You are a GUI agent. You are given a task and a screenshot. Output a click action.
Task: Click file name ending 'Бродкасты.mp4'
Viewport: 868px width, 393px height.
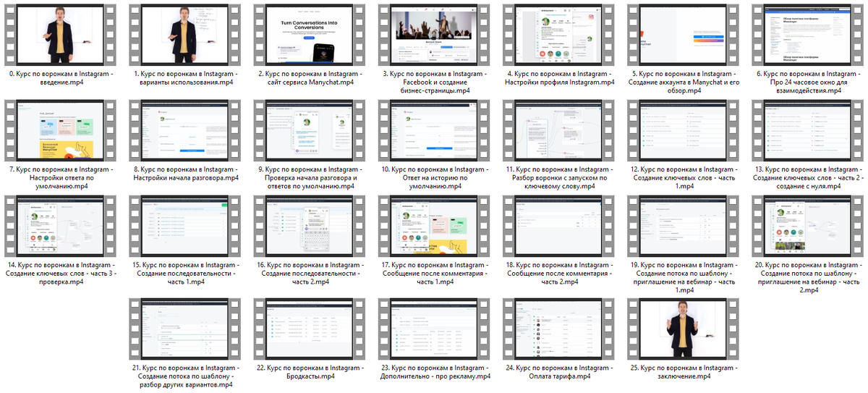coord(309,372)
